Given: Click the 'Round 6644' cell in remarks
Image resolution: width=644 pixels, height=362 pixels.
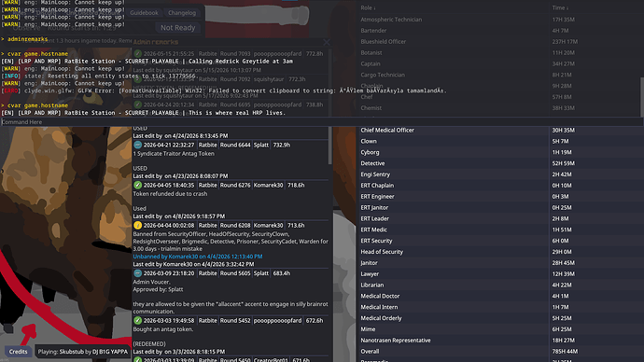Looking at the screenshot, I should pyautogui.click(x=235, y=145).
